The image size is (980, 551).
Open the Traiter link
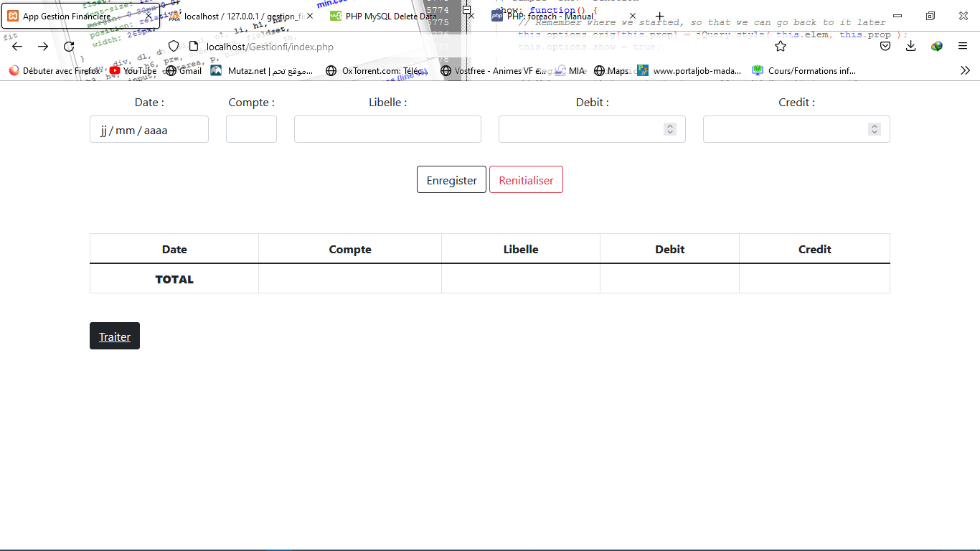pyautogui.click(x=114, y=336)
